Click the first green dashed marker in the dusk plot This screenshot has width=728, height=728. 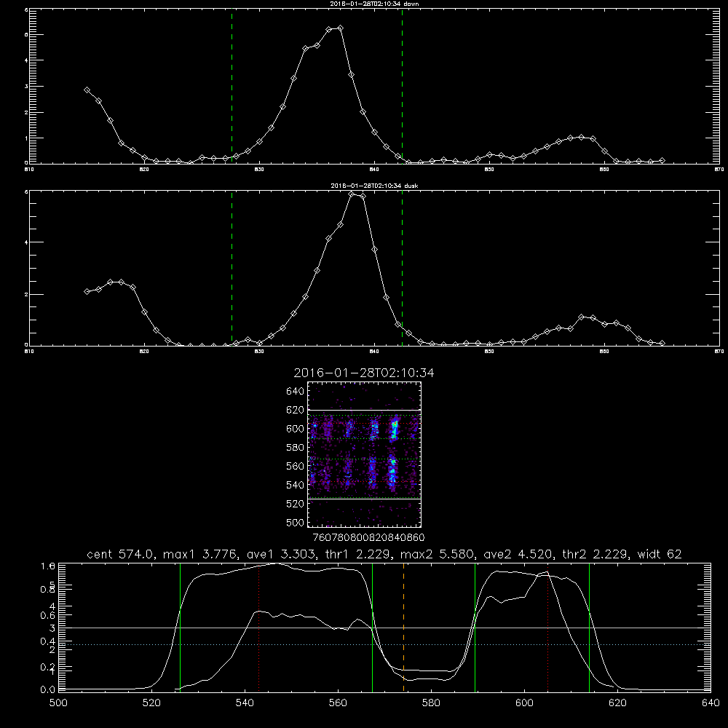[232, 268]
